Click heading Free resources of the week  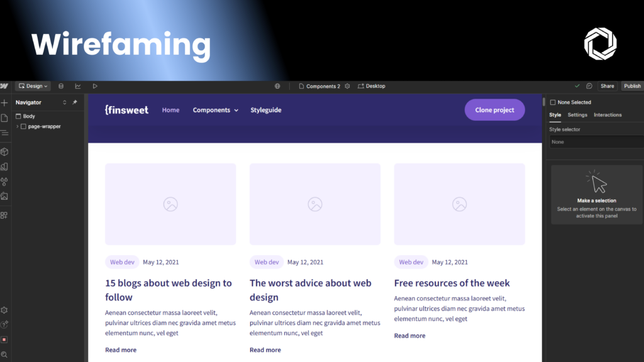pyautogui.click(x=452, y=283)
